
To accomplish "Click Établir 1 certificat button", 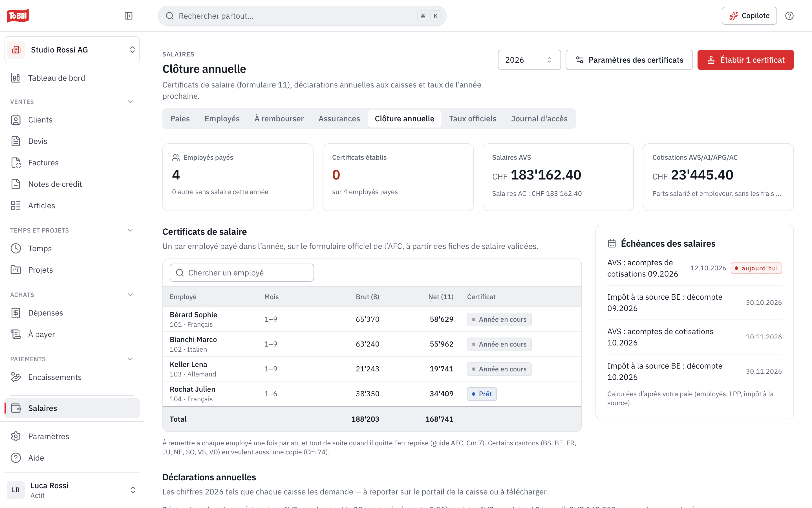I will [745, 60].
